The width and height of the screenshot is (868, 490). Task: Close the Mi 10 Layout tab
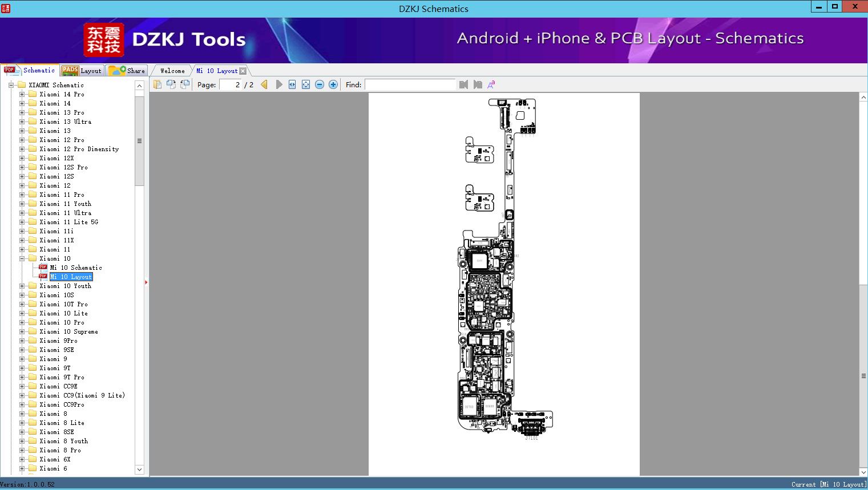pos(243,71)
